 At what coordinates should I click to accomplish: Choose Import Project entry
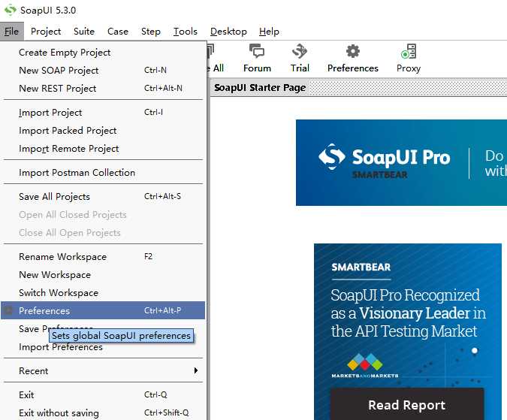pos(103,113)
